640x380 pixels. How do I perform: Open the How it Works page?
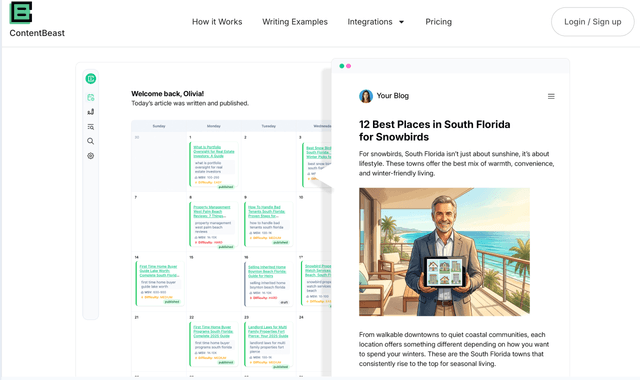(217, 22)
